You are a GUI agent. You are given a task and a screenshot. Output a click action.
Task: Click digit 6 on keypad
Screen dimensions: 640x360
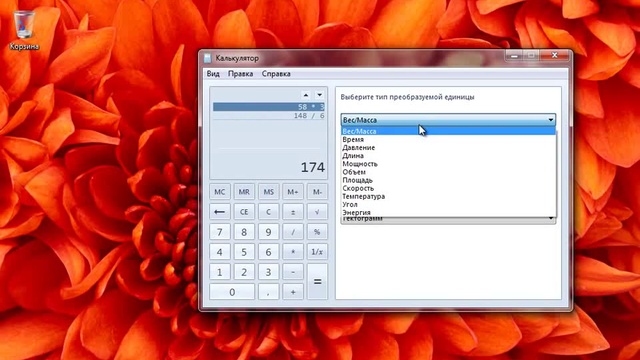click(269, 252)
